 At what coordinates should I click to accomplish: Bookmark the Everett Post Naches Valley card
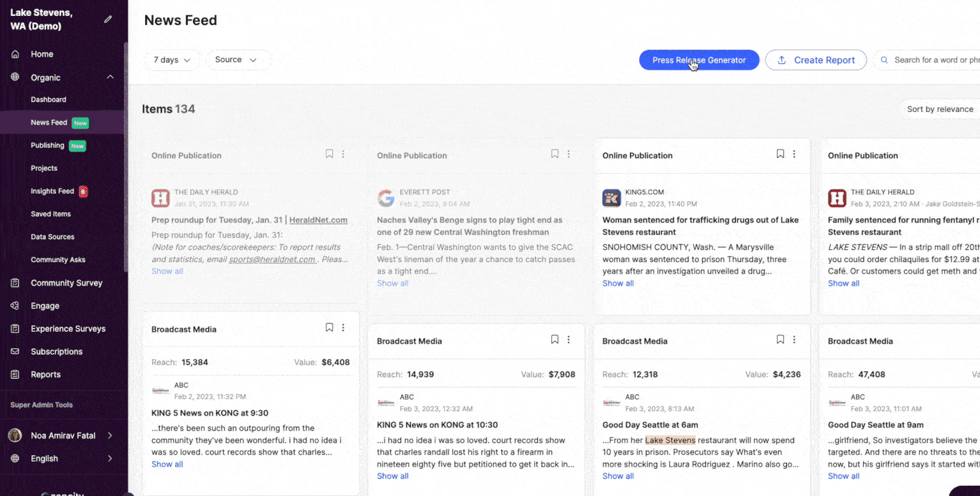coord(555,154)
